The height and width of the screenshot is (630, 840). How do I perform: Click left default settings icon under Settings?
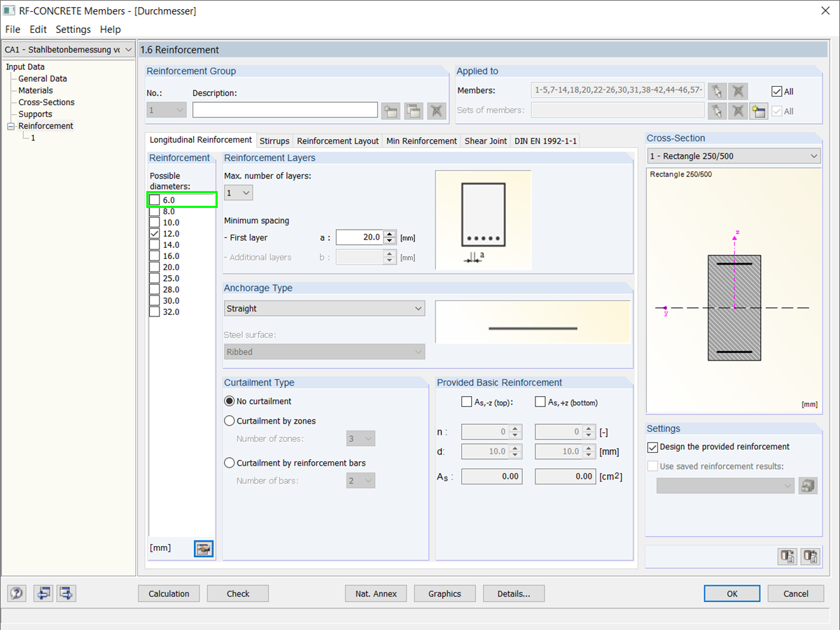[x=787, y=556]
